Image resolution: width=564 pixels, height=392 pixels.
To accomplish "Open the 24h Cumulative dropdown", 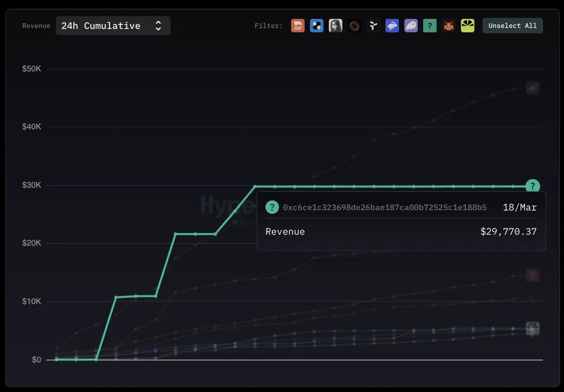I will [113, 25].
